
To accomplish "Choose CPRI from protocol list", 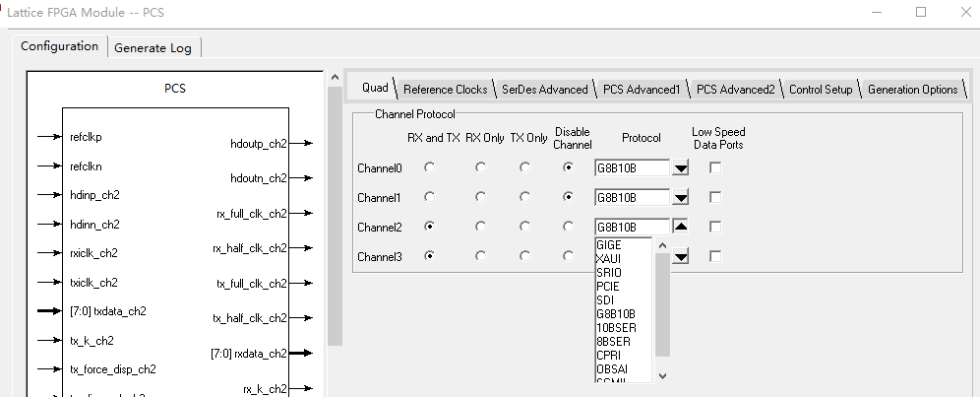I will click(624, 355).
